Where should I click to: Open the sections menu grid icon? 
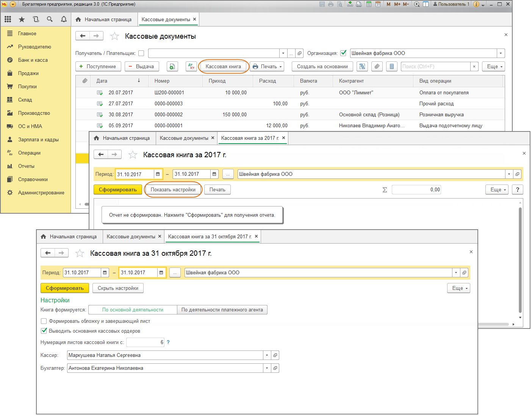point(8,19)
